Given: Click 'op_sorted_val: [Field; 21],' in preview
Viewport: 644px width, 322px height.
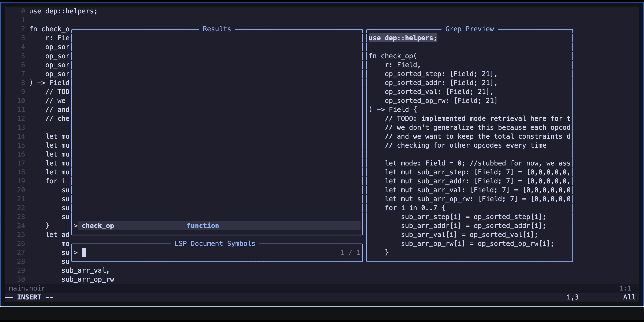Looking at the screenshot, I should [439, 92].
